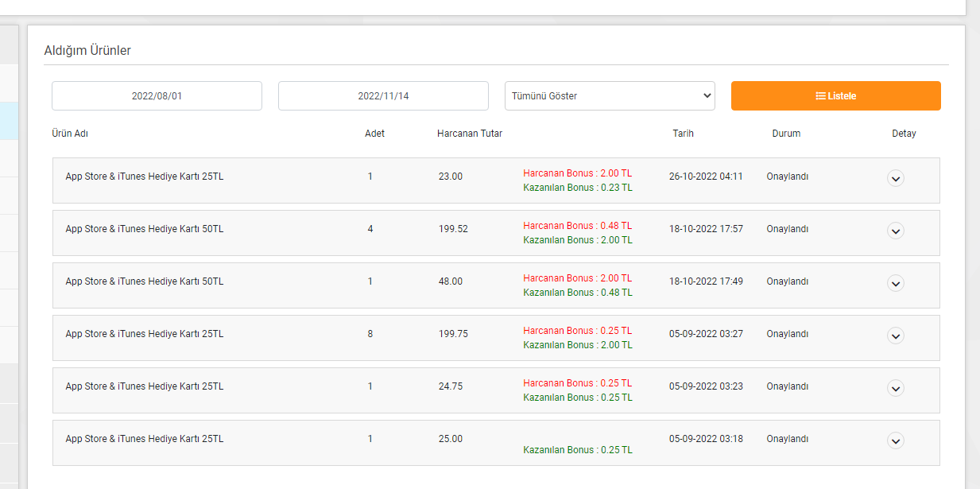The height and width of the screenshot is (489, 980).
Task: Click the Adet column header
Action: pos(374,134)
